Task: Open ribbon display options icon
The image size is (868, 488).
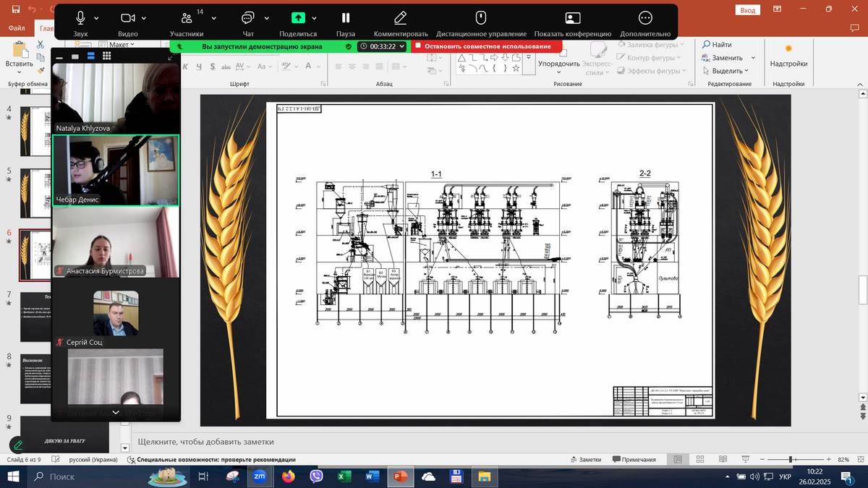Action: [x=776, y=9]
